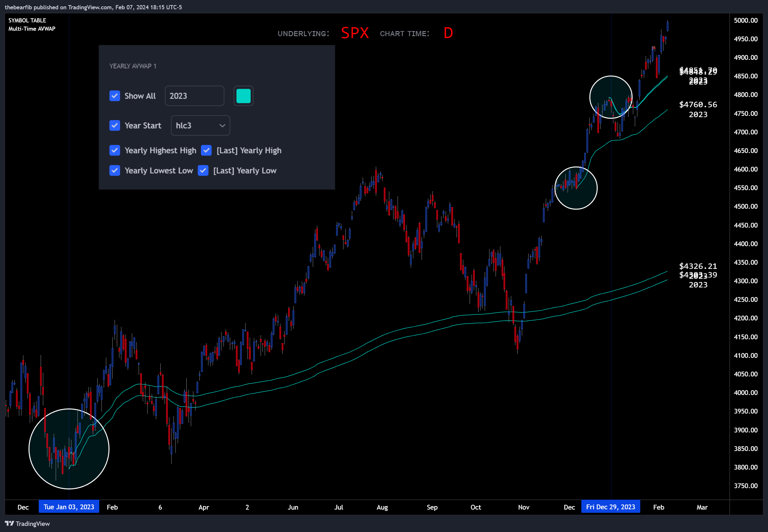Viewport: 768px width, 532px height.
Task: Click the 4000.00 price axis label
Action: [746, 392]
